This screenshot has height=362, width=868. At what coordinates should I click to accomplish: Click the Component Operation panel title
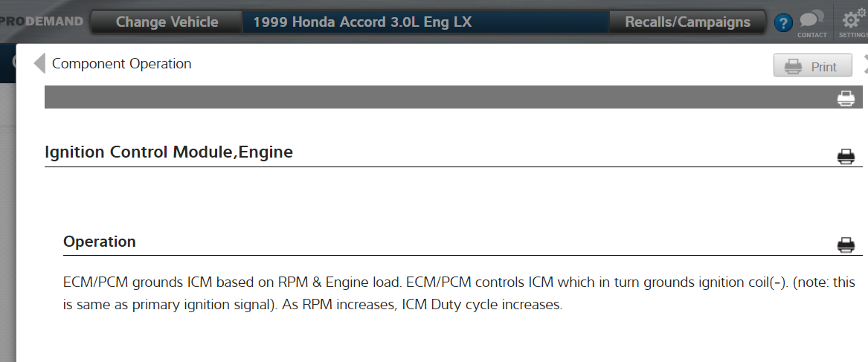pos(121,64)
